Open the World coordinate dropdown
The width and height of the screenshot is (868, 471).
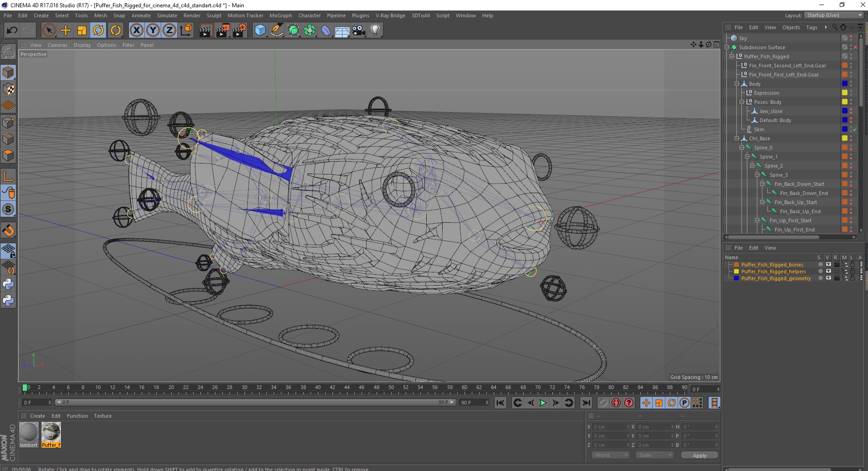tap(610, 455)
